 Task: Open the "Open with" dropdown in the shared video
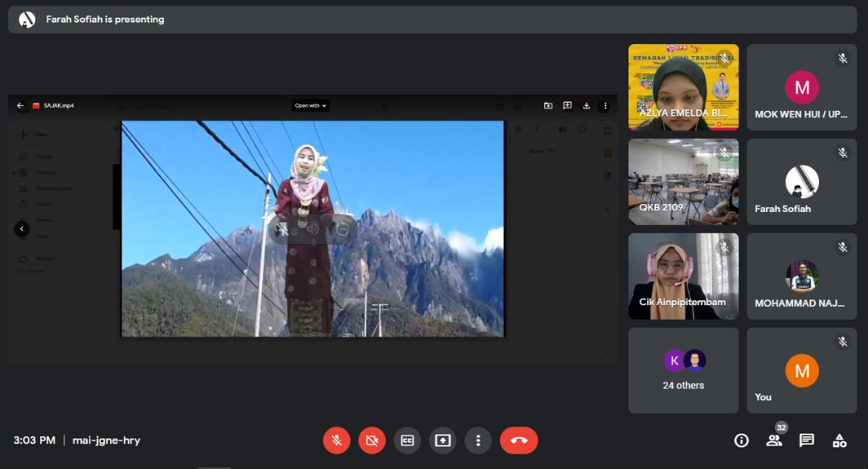(x=310, y=105)
